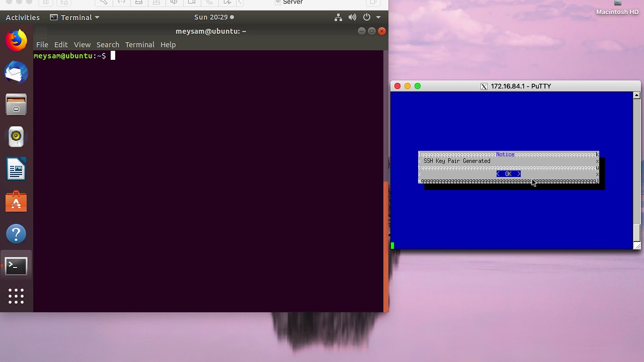Open the Files manager dock icon

pos(16,105)
